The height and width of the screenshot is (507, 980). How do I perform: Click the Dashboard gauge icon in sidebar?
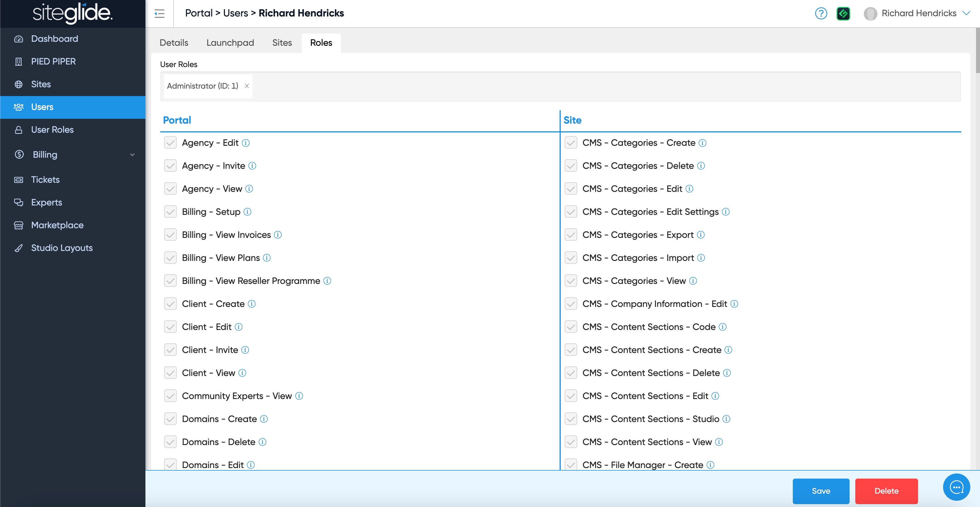(x=19, y=39)
